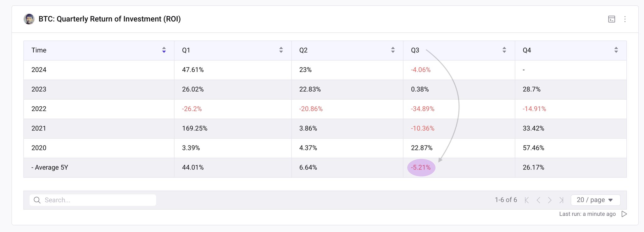
Task: Select the highlighted -5.21% average cell
Action: pyautogui.click(x=421, y=168)
